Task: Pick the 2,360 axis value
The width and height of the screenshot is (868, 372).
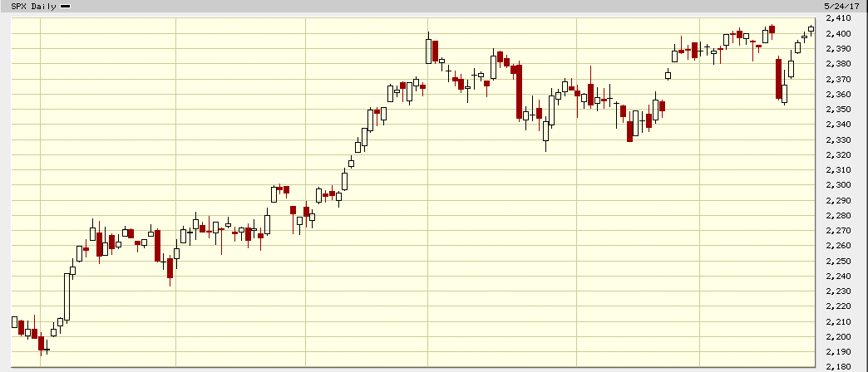Action: (838, 94)
